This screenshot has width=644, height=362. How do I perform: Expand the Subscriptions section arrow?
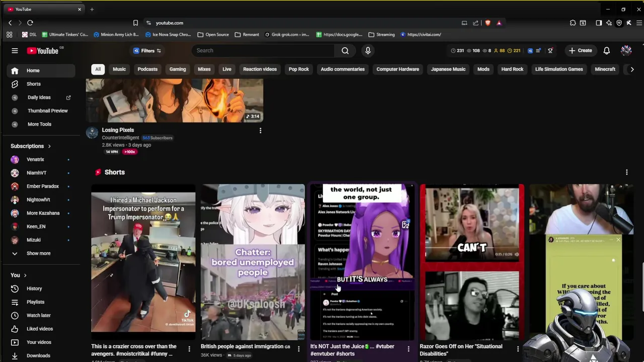(x=49, y=146)
